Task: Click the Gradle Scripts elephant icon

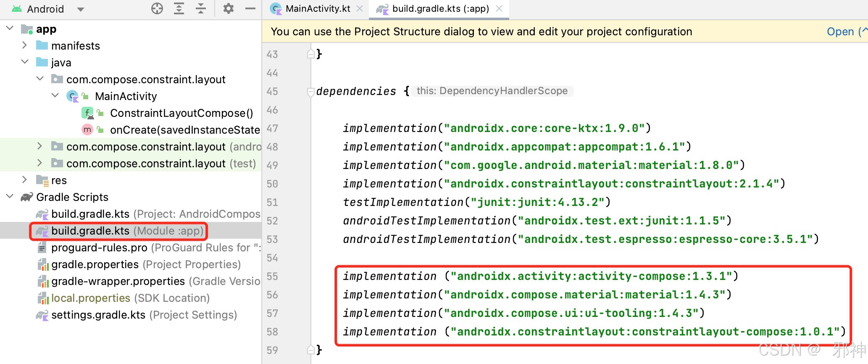Action: coord(27,197)
